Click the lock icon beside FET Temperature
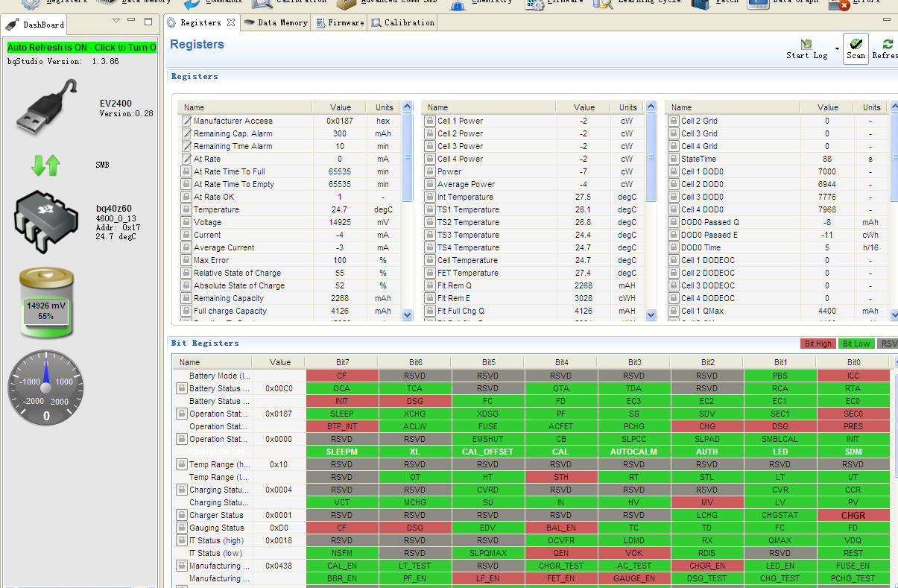 [x=430, y=273]
